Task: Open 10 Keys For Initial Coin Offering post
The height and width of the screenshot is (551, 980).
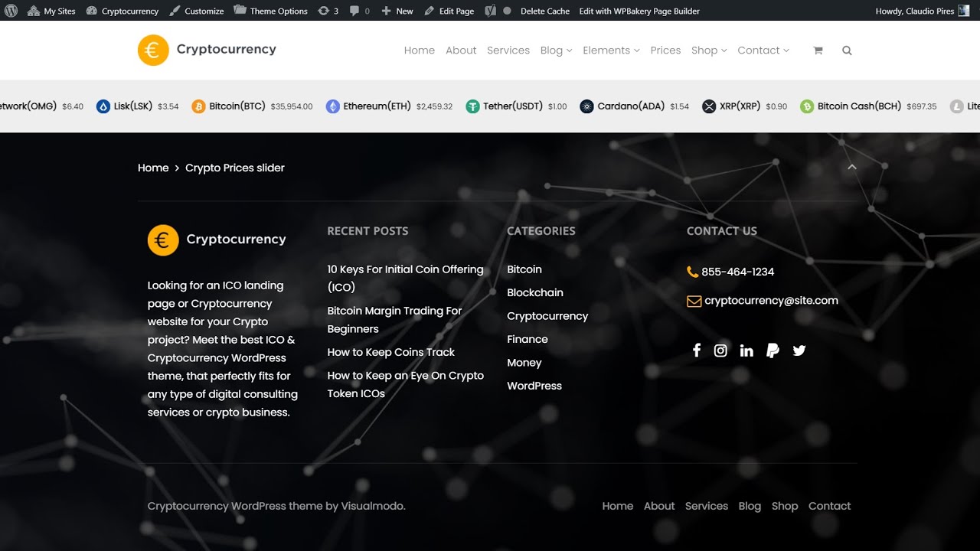Action: click(x=405, y=279)
